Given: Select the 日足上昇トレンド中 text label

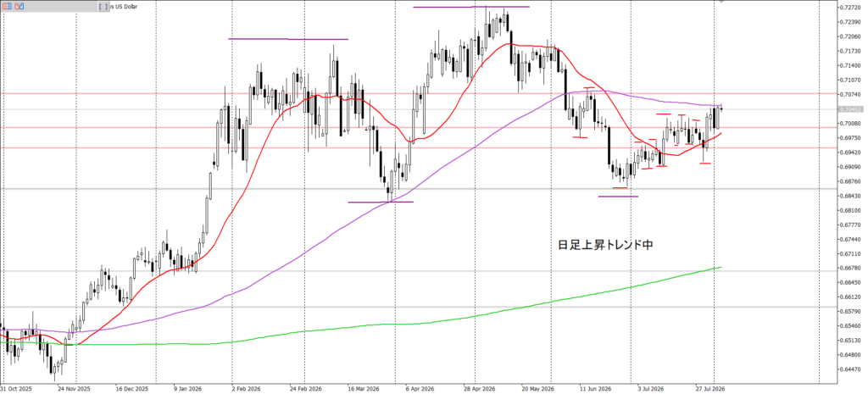Looking at the screenshot, I should (x=605, y=244).
